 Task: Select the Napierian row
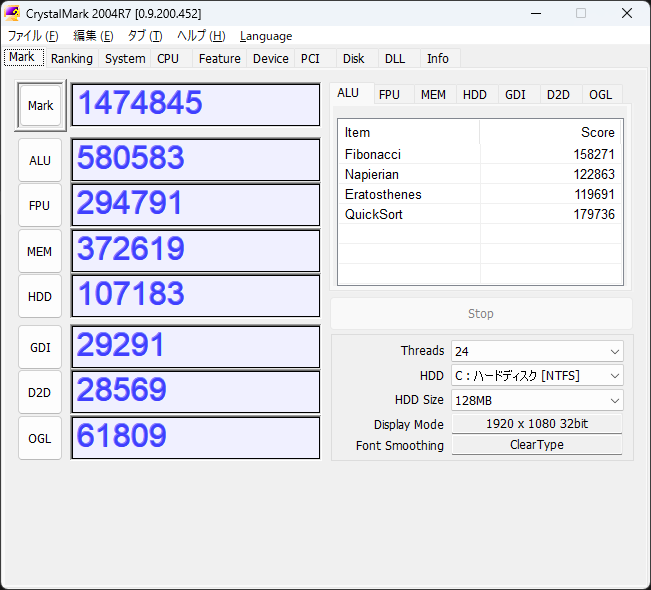[x=480, y=174]
